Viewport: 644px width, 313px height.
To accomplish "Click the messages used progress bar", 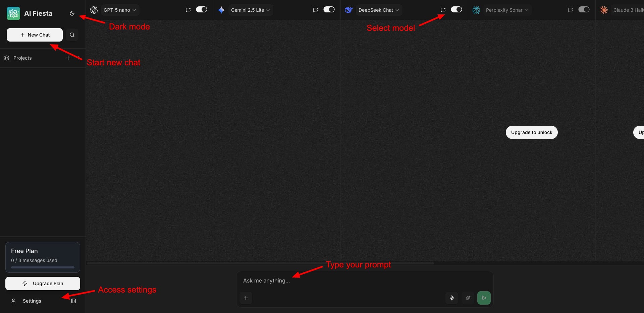I will coord(43,267).
